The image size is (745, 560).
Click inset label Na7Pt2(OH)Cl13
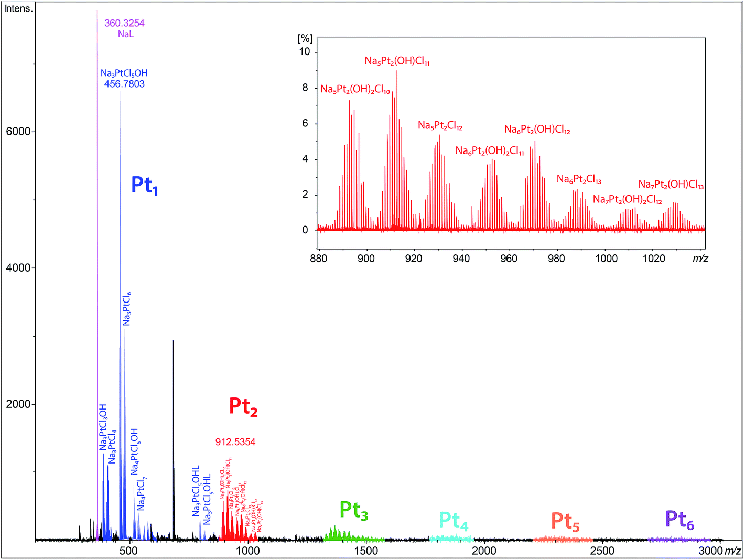tap(671, 185)
